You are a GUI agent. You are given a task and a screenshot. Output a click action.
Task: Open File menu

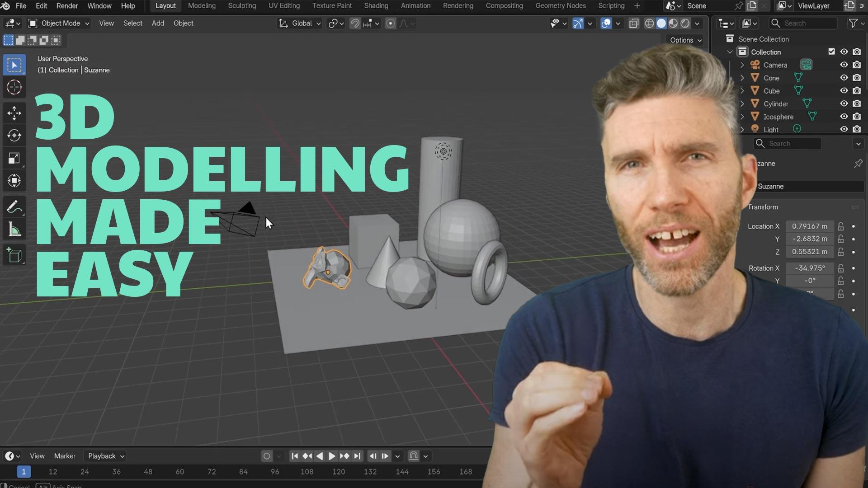point(21,6)
